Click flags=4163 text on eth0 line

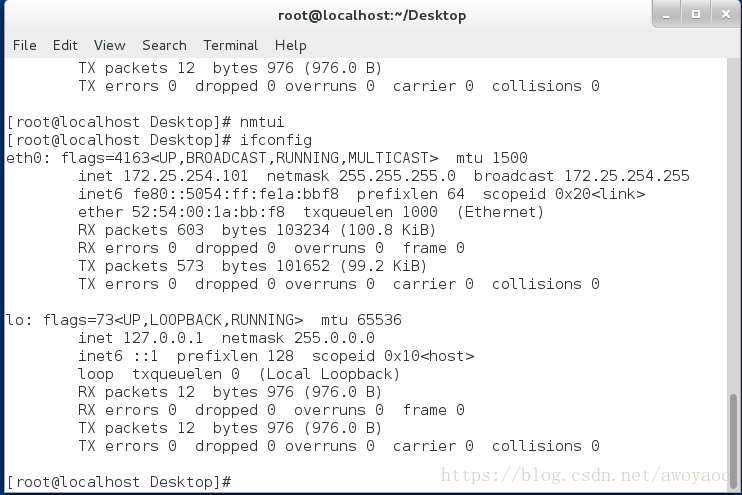coord(105,158)
